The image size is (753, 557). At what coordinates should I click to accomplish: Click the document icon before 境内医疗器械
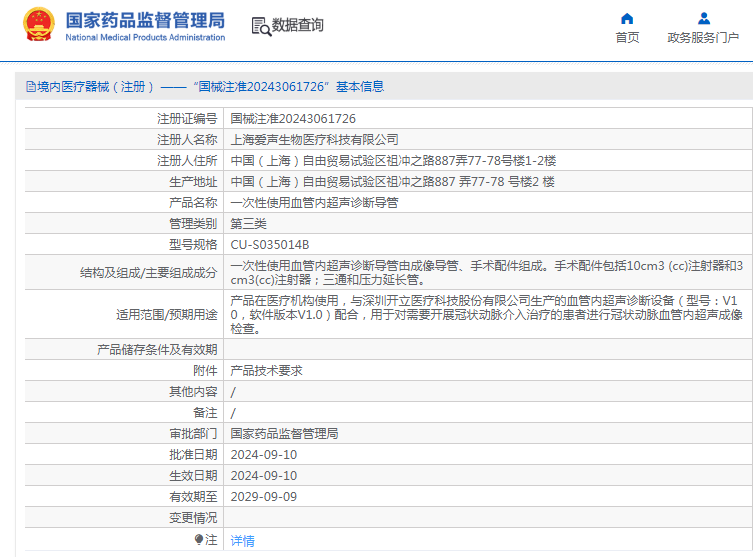[31, 87]
